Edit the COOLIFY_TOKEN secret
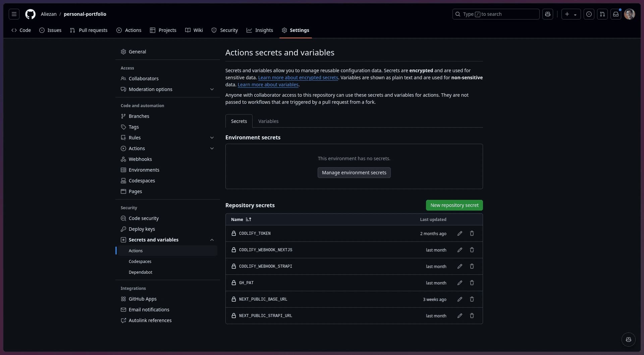Image resolution: width=644 pixels, height=355 pixels. (x=460, y=233)
